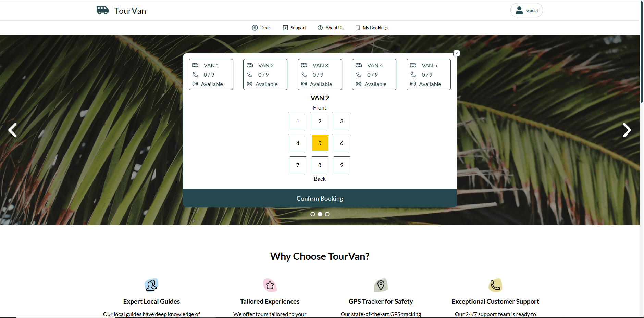Advance to the next carousel slide
This screenshot has width=644, height=318.
627,130
